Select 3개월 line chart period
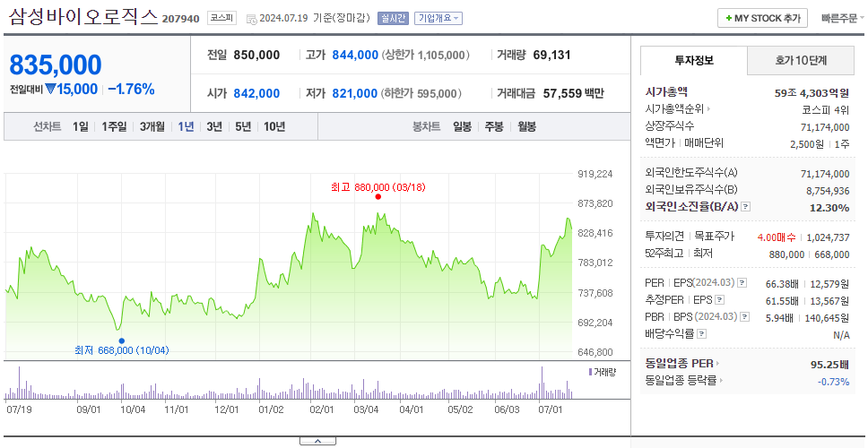Viewport: 868px width, 448px height. 152,126
